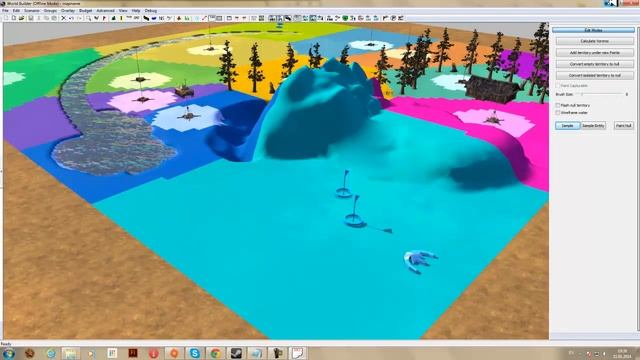This screenshot has width=640, height=360.
Task: Open the Edit menu
Action: click(16, 11)
